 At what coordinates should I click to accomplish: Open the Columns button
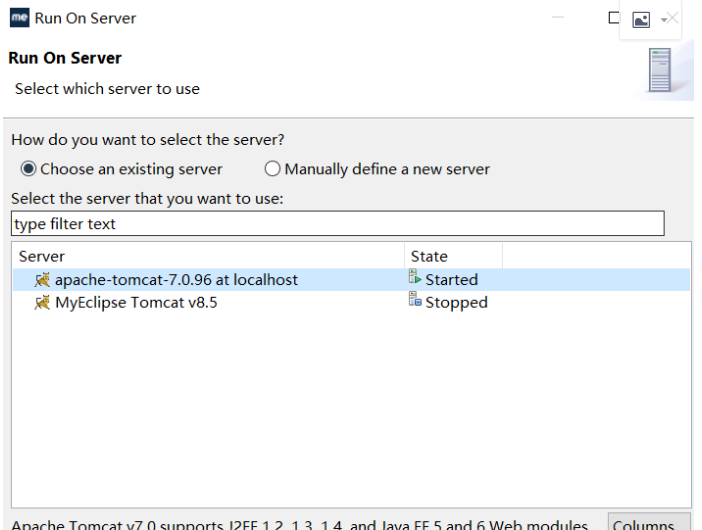click(x=649, y=522)
